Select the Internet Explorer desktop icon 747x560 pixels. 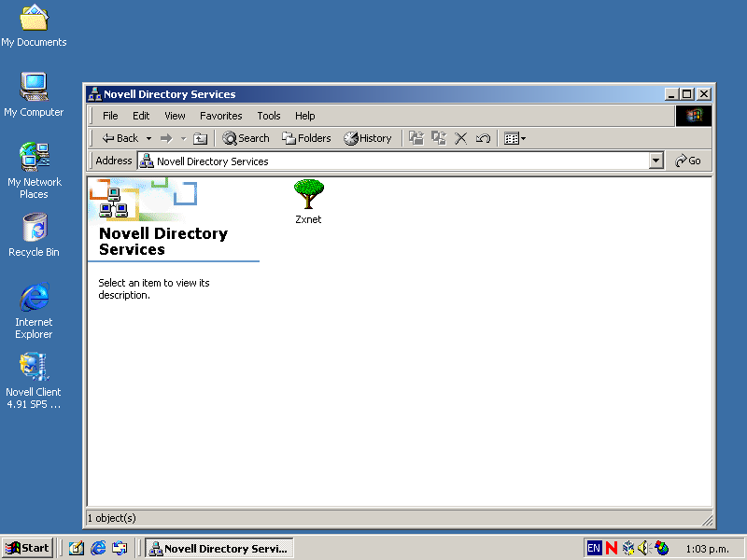point(34,311)
